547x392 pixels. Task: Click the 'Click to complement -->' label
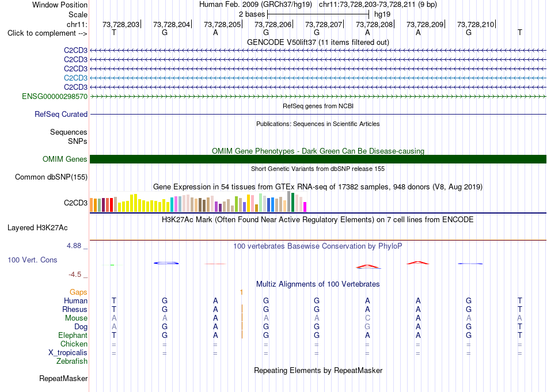[x=47, y=33]
